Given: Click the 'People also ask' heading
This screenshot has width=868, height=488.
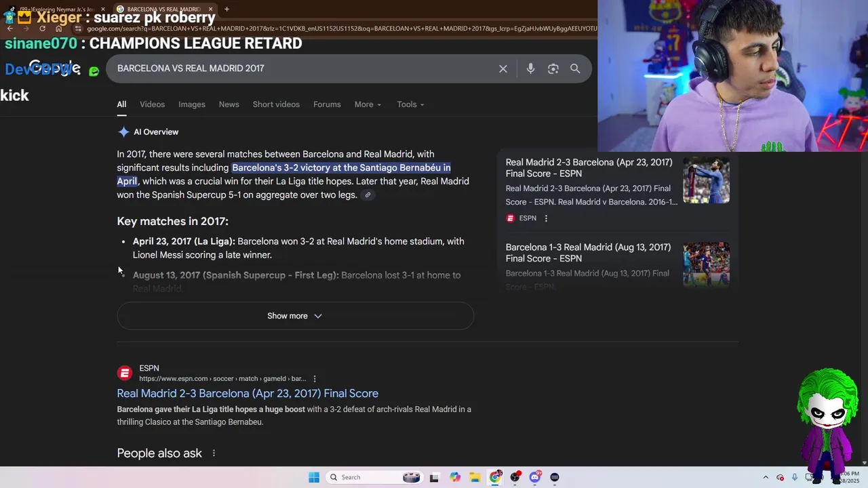Looking at the screenshot, I should pos(159,453).
